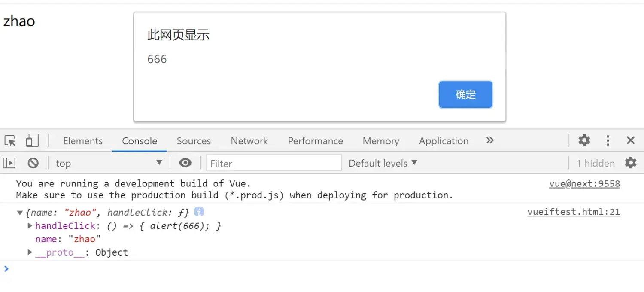Click the 确定 button in the alert
Viewport: 644px width, 292px height.
pyautogui.click(x=465, y=94)
